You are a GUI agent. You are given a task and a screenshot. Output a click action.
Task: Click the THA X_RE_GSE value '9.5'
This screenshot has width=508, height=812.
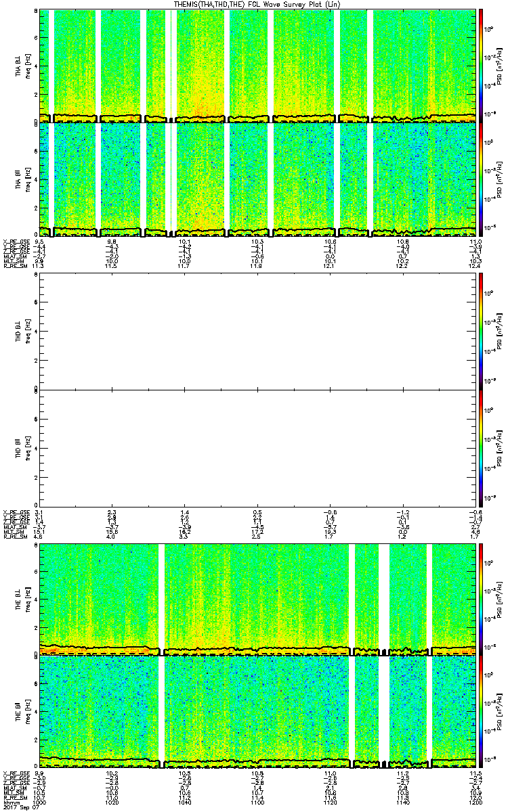point(39,242)
